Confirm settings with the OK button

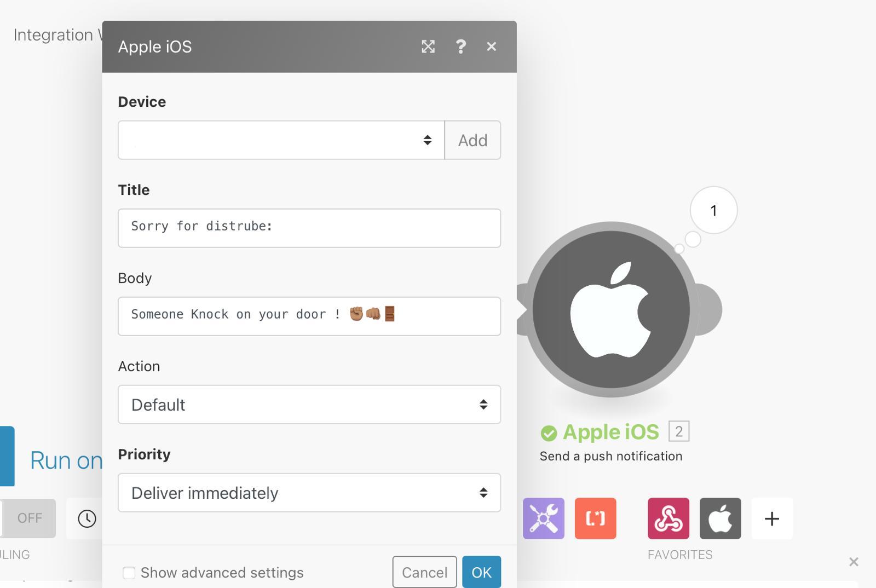pos(481,572)
